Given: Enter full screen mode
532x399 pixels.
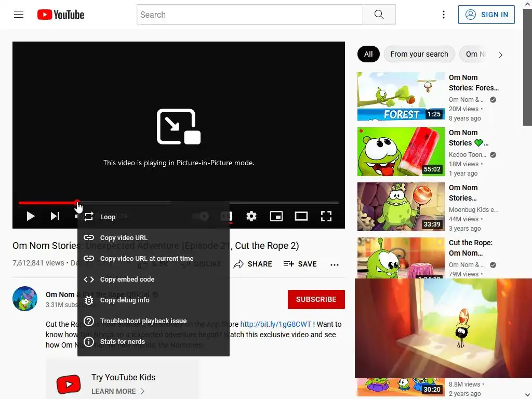Looking at the screenshot, I should [326, 216].
